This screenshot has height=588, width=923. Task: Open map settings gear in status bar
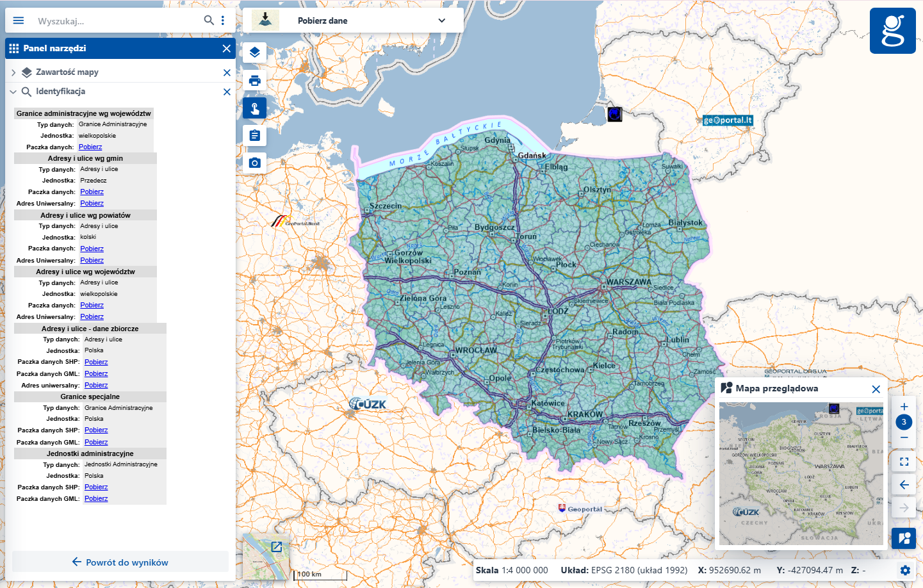pos(905,570)
